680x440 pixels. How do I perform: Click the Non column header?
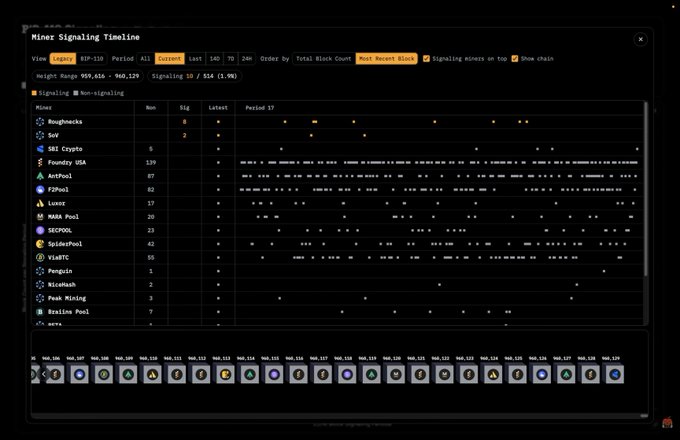click(x=151, y=108)
